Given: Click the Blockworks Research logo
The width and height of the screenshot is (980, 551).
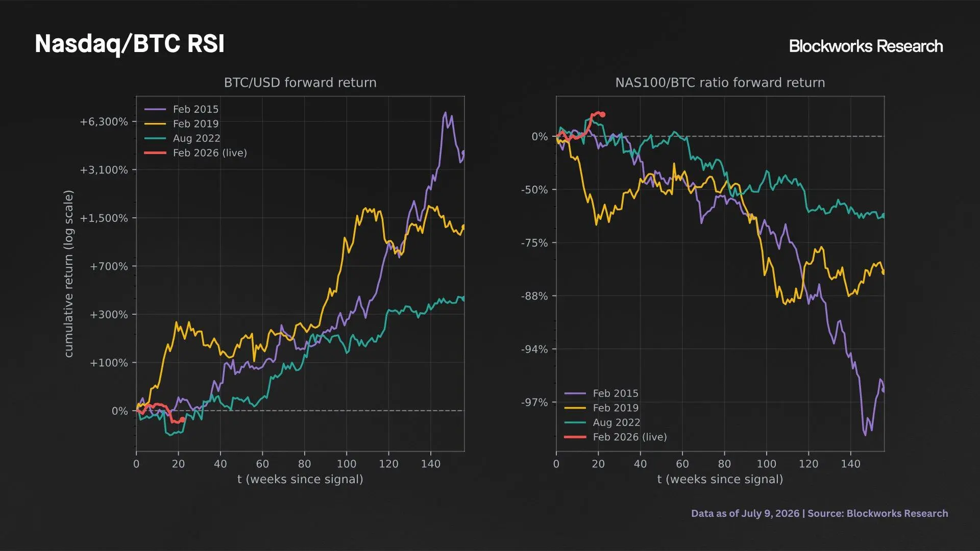Looking at the screenshot, I should click(x=866, y=46).
